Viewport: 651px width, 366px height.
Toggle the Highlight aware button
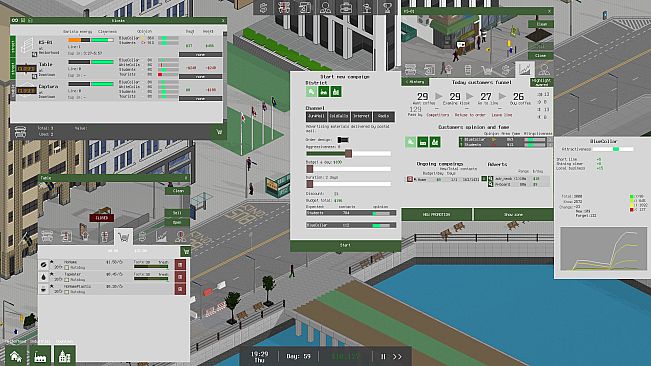(x=541, y=82)
